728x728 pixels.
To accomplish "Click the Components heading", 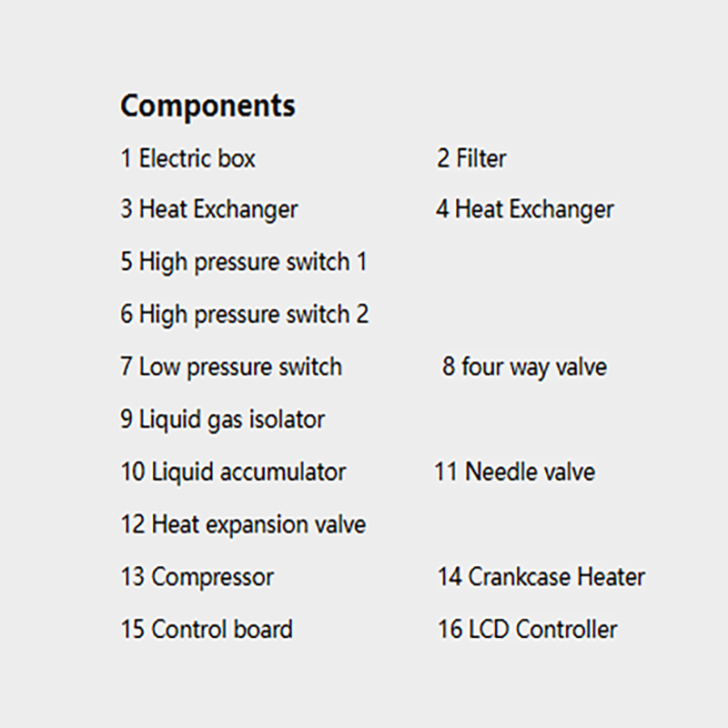I will [x=207, y=106].
